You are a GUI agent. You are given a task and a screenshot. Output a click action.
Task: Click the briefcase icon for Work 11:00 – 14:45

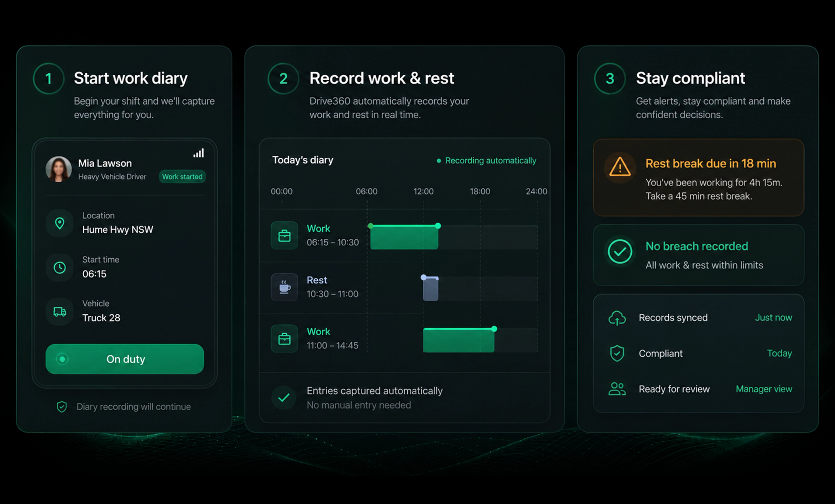coord(284,339)
